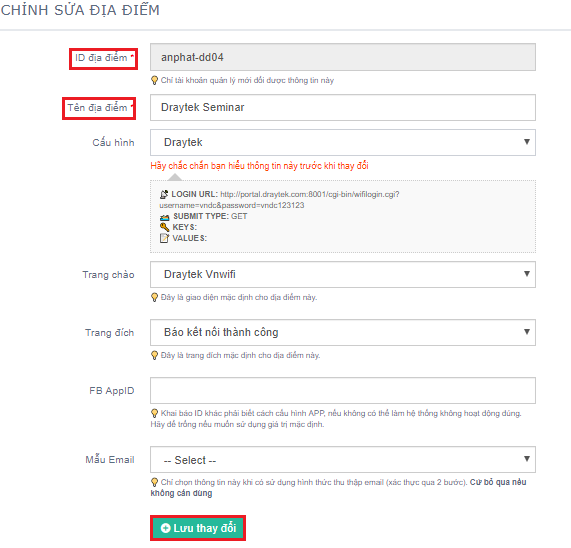Focus the Tên địa điểm Draytek Seminar field
The width and height of the screenshot is (571, 548).
[343, 107]
